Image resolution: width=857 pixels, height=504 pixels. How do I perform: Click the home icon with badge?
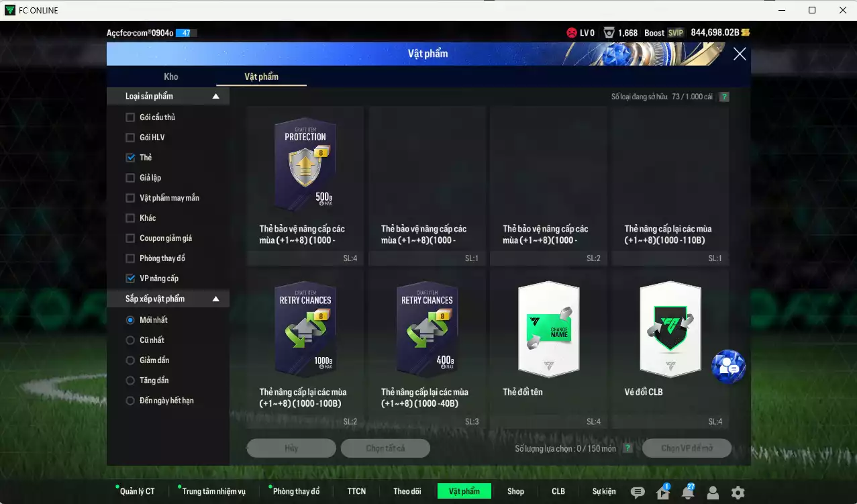[x=662, y=493]
